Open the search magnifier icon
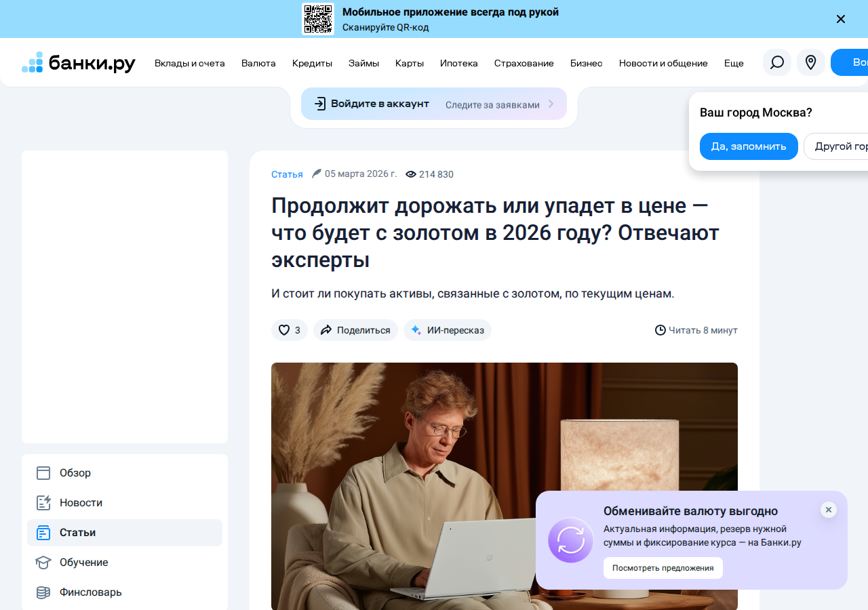The height and width of the screenshot is (610, 868). click(x=777, y=62)
